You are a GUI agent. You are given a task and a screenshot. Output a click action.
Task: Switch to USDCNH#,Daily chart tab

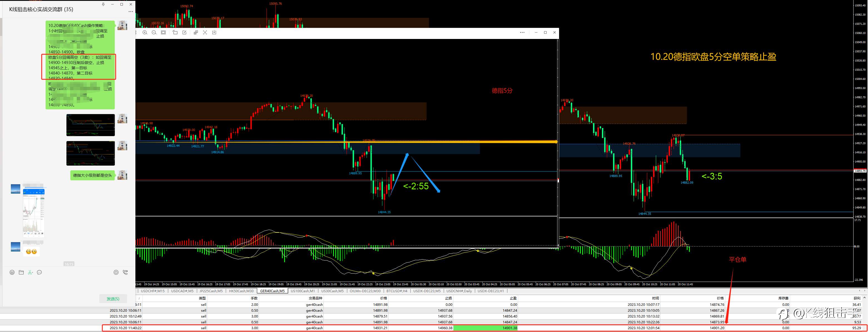click(459, 291)
